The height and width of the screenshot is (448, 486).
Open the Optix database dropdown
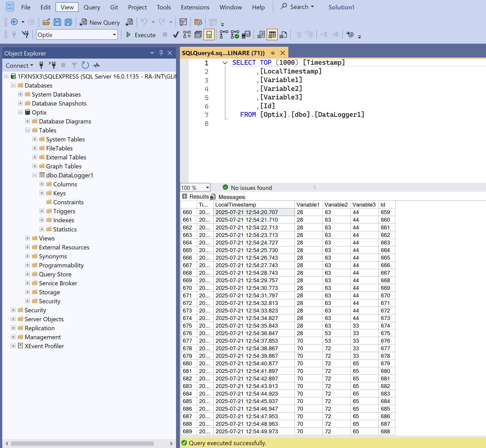click(114, 35)
